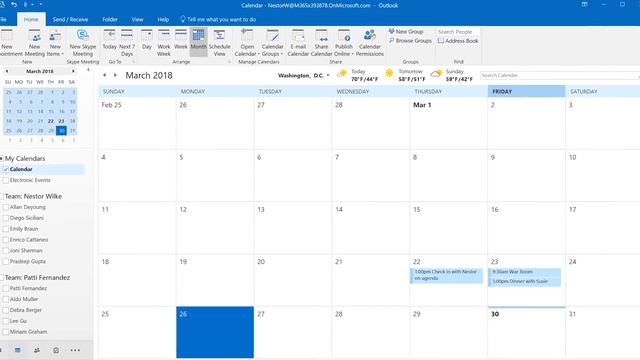640x360 pixels.
Task: Open the Address Book
Action: (458, 41)
